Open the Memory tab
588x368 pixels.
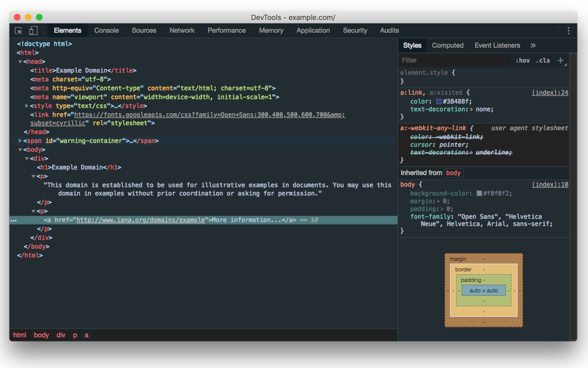pyautogui.click(x=271, y=31)
